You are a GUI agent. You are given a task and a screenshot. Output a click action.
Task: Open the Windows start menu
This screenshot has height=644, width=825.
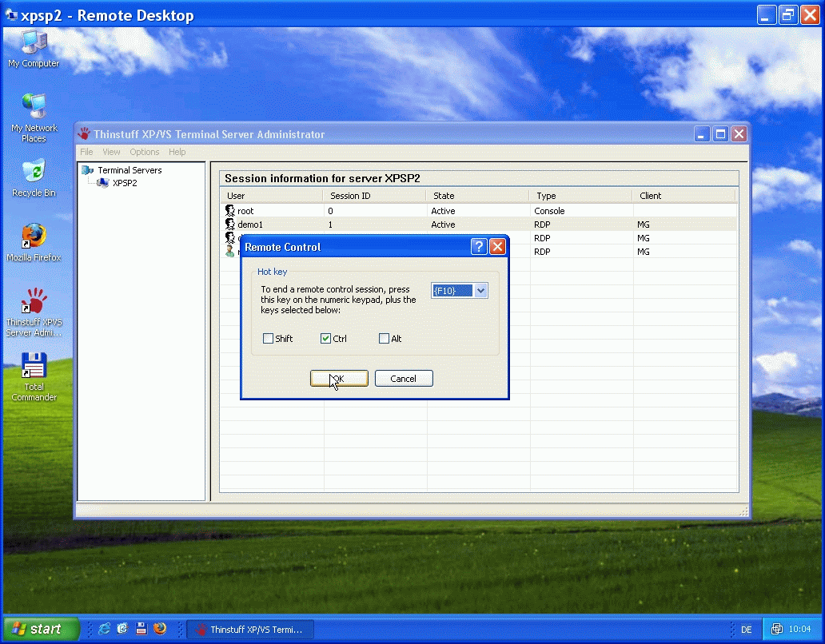point(41,629)
